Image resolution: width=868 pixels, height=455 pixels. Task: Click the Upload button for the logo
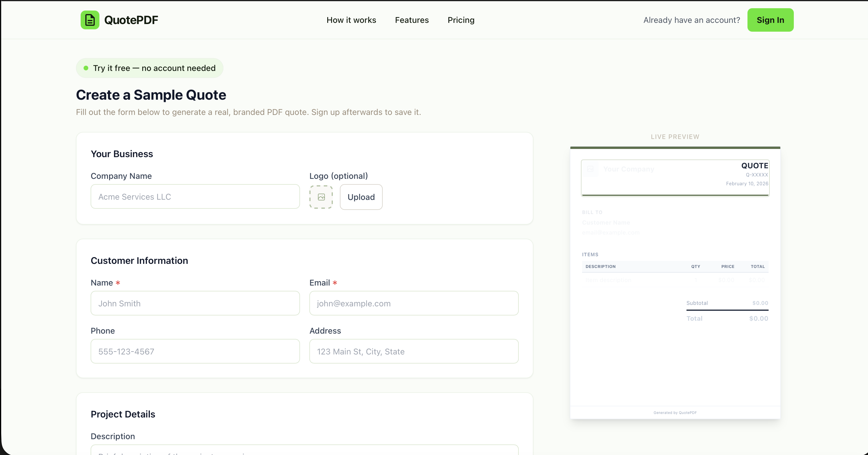click(x=361, y=197)
